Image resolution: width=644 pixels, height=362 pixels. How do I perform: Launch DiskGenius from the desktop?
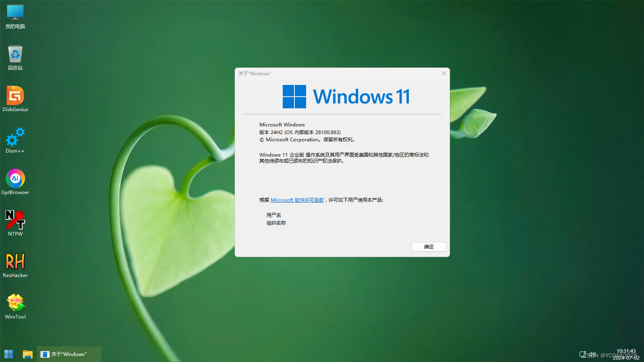click(15, 99)
